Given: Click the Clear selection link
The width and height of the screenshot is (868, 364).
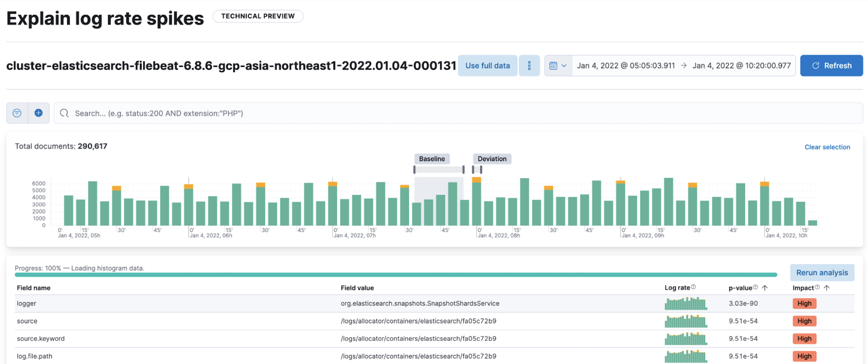Looking at the screenshot, I should 827,147.
